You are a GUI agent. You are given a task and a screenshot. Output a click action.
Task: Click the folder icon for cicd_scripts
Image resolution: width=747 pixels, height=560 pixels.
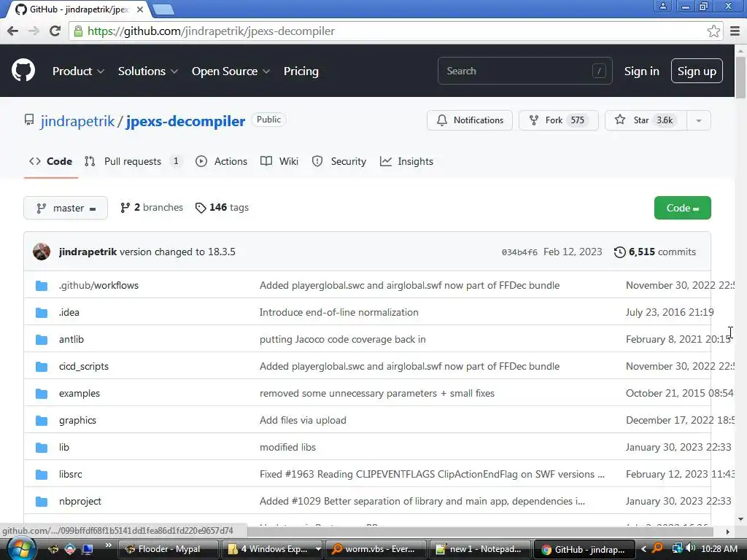(x=42, y=367)
